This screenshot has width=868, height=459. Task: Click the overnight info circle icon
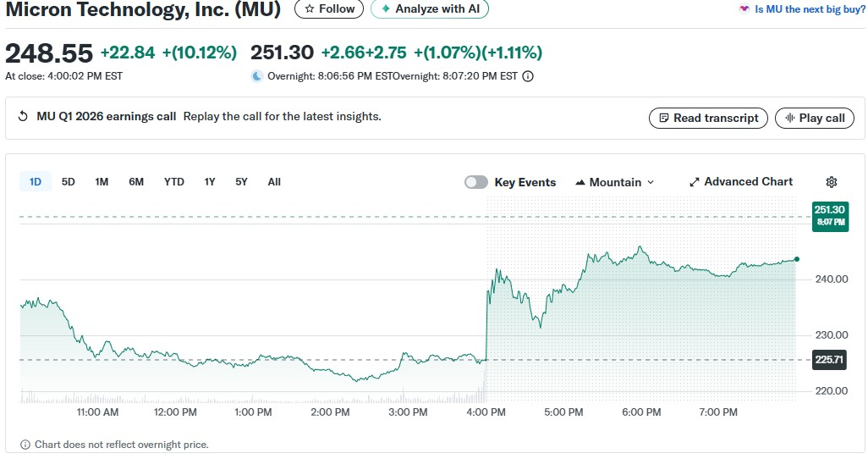click(528, 76)
